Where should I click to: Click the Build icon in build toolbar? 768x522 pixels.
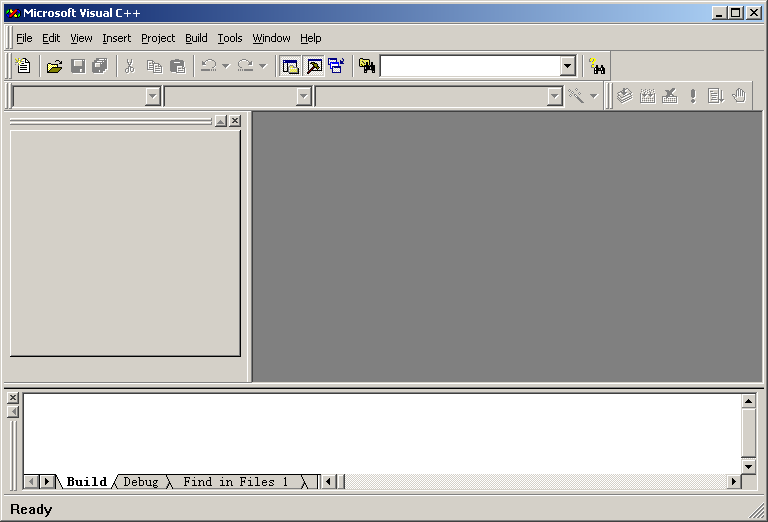648,95
